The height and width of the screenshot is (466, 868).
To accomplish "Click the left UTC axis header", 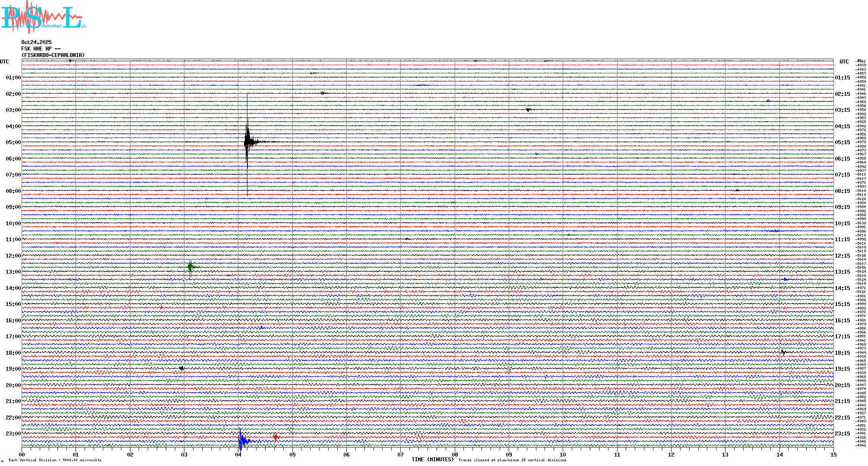I will click(4, 62).
